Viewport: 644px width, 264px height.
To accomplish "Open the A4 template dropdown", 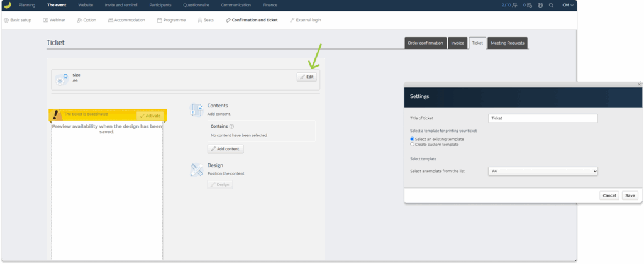I will pyautogui.click(x=543, y=171).
